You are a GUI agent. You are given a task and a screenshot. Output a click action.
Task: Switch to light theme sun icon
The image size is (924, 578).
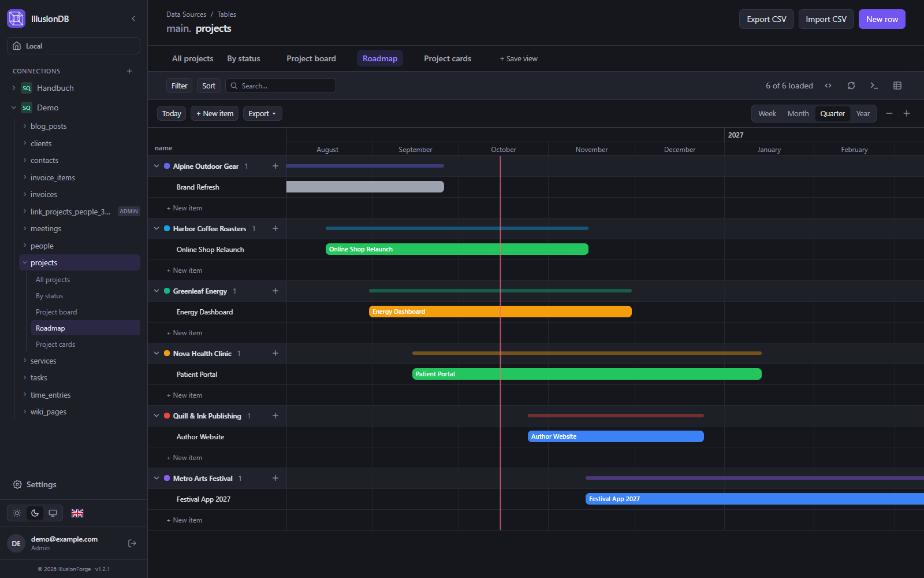coord(17,513)
